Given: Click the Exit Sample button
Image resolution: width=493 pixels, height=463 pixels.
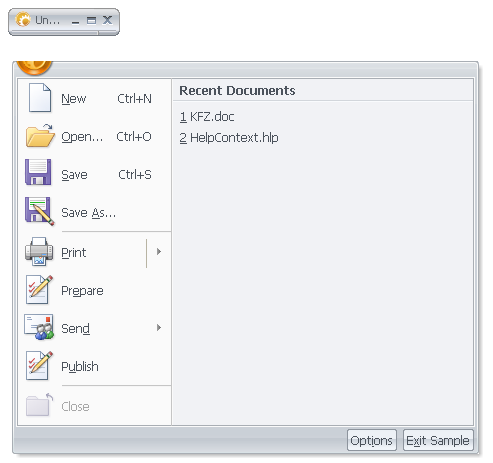Looking at the screenshot, I should coord(438,440).
